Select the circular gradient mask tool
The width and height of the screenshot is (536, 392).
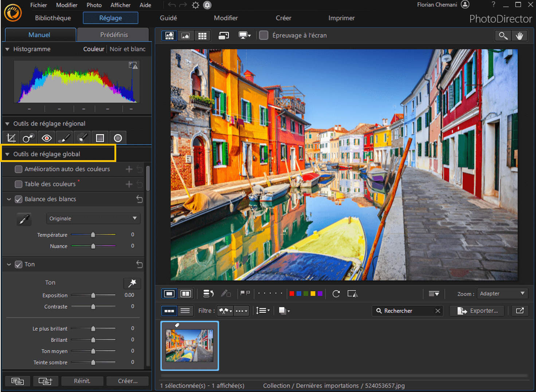pyautogui.click(x=118, y=138)
